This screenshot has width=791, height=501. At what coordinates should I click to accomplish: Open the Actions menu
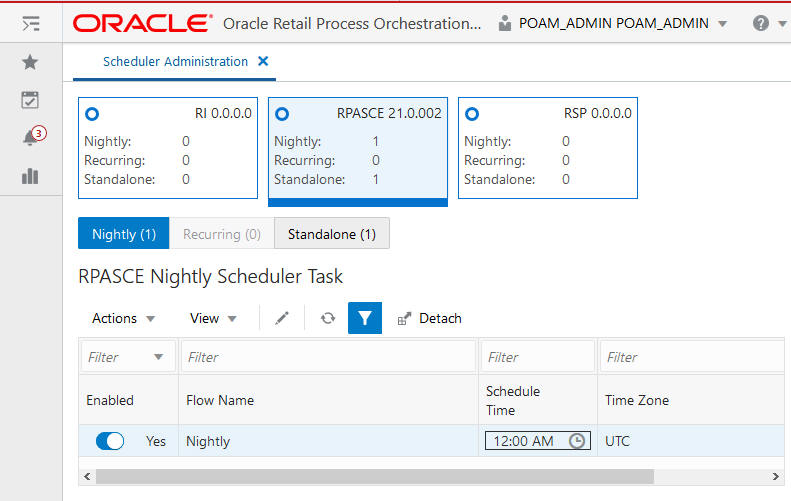point(123,318)
